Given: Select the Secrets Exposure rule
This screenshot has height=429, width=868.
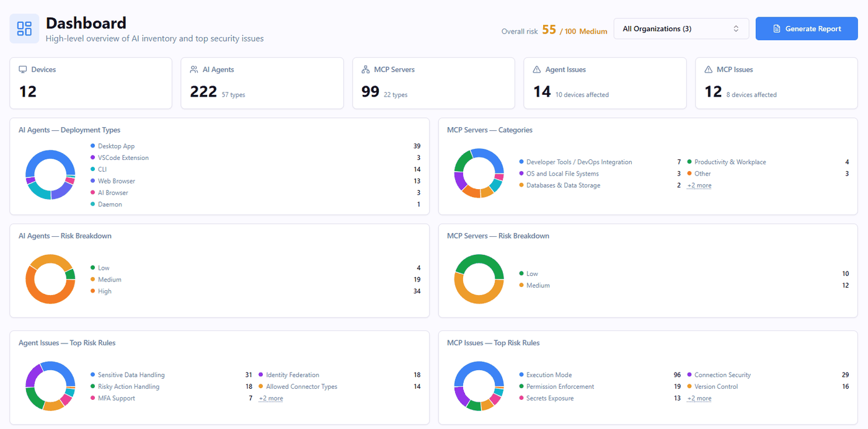Looking at the screenshot, I should pyautogui.click(x=600, y=398).
